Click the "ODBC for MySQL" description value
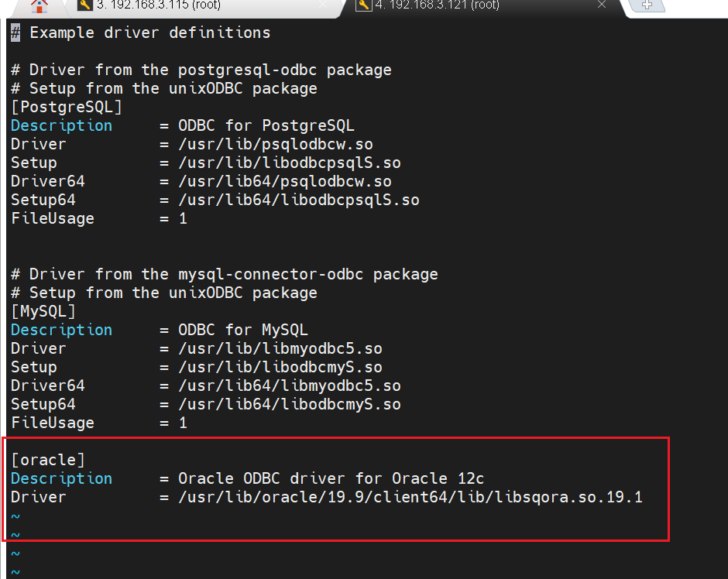Screen dimensions: 728x579 click(242, 330)
